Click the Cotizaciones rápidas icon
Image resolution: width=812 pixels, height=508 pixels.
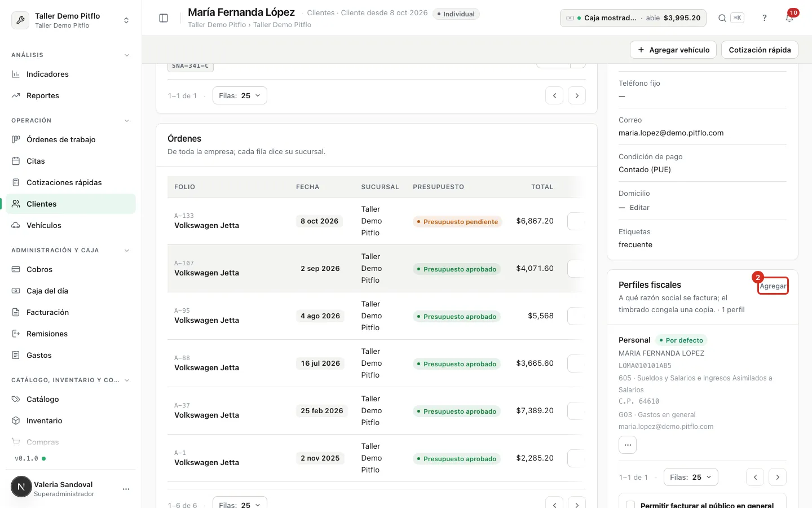[16, 182]
